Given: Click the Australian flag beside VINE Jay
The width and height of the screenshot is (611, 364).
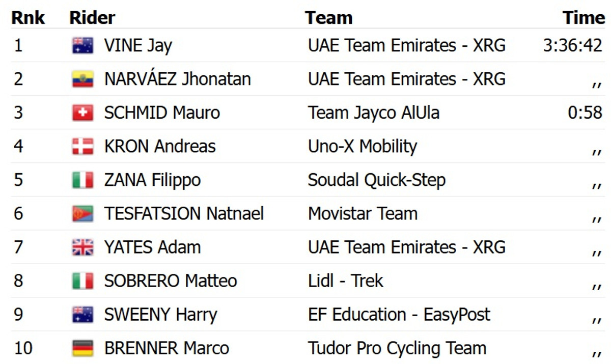Looking at the screenshot, I should [x=82, y=46].
